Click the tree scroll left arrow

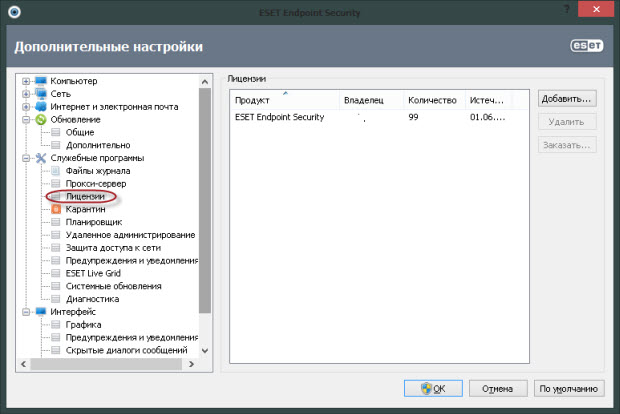23,364
